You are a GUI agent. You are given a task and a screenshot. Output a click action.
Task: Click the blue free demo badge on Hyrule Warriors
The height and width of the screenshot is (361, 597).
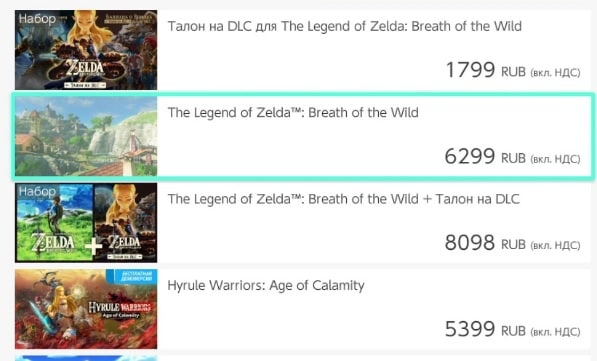click(132, 276)
